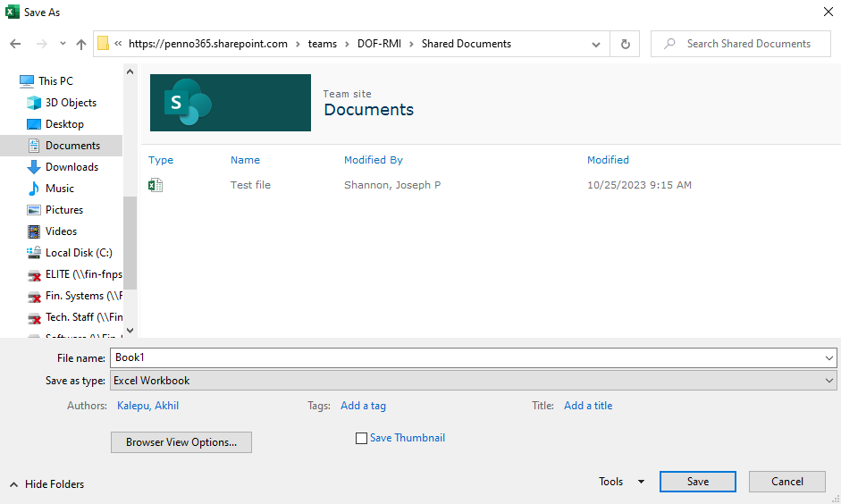
Task: Click the Forward navigation arrow
Action: 41,44
